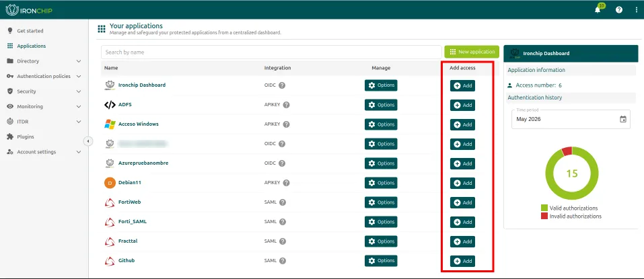The image size is (644, 279).
Task: Click the ADFS code brackets icon
Action: pyautogui.click(x=110, y=105)
